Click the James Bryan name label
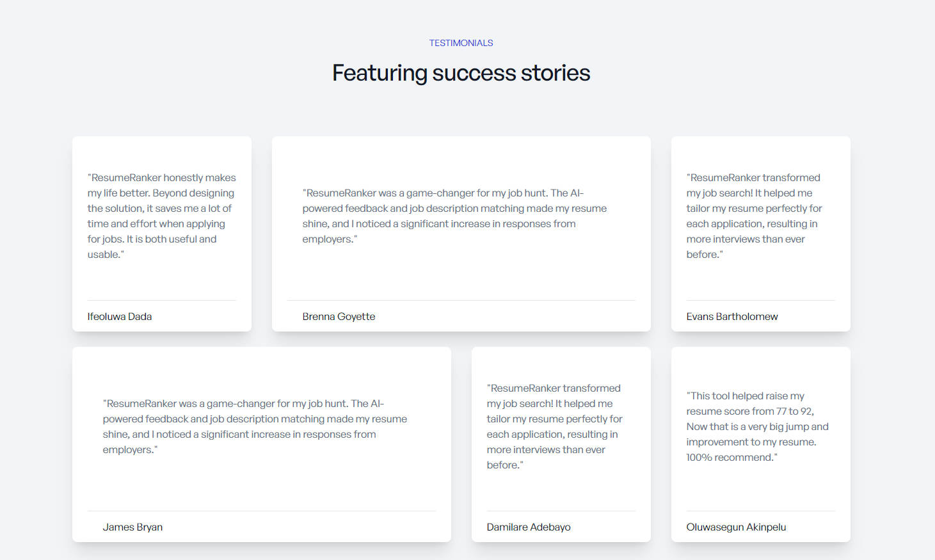The height and width of the screenshot is (560, 935). 132,527
